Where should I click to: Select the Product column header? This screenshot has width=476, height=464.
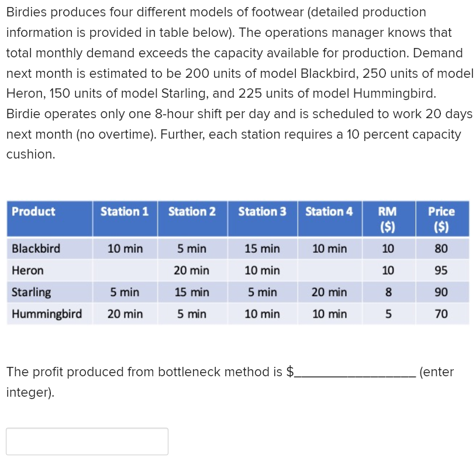[x=34, y=211]
